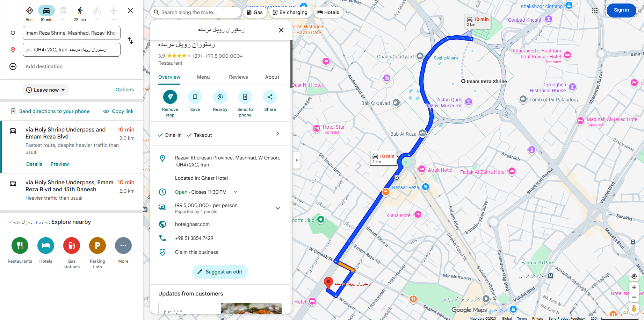Select the Transit travel mode icon
Screen dimensions: 644x320
coord(63,10)
